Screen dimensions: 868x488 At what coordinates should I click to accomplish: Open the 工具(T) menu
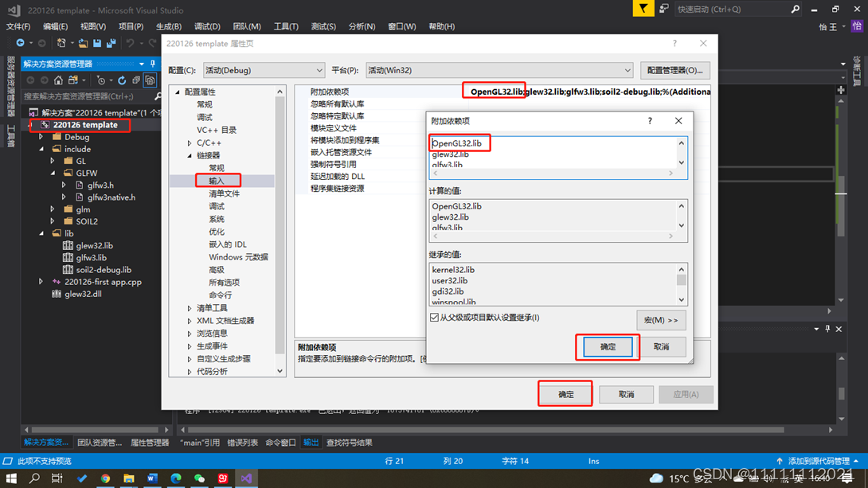pos(286,26)
